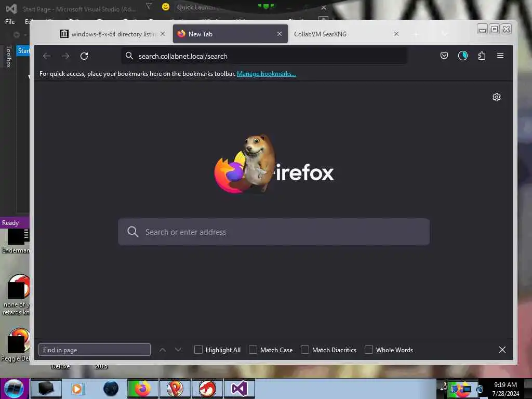This screenshot has height=399, width=532.
Task: Switch to CollabVM SearXNG tab
Action: (346, 34)
